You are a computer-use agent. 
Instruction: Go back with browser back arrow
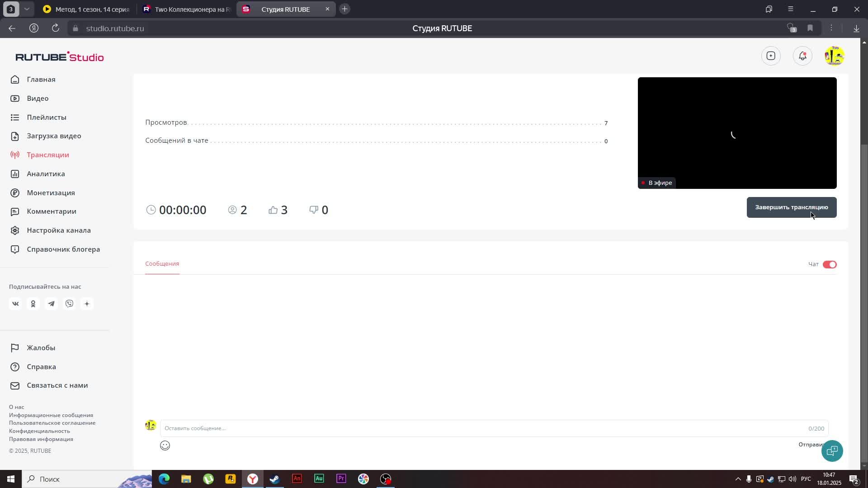click(12, 28)
